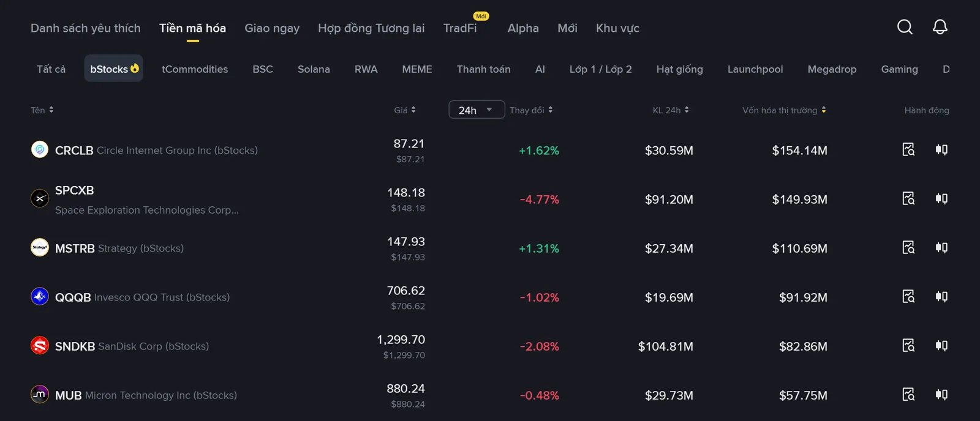Open MSTRB details document icon
This screenshot has height=421, width=980.
click(908, 248)
